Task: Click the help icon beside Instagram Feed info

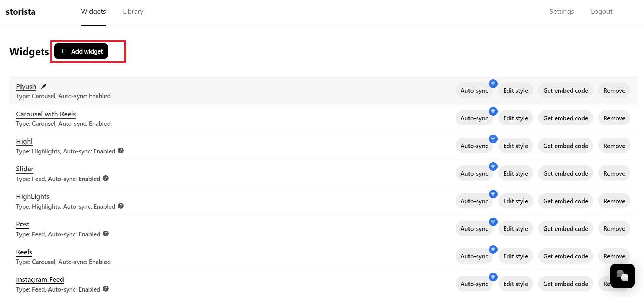Action: 106,289
